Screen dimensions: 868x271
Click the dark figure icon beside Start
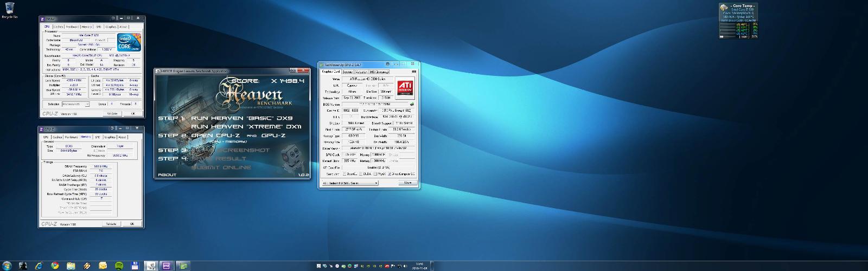pyautogui.click(x=23, y=266)
